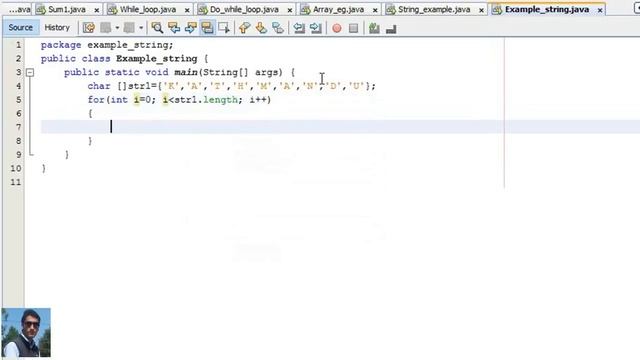The width and height of the screenshot is (640, 360).
Task: Go to the Previous Bookmark icon
Action: point(244,28)
